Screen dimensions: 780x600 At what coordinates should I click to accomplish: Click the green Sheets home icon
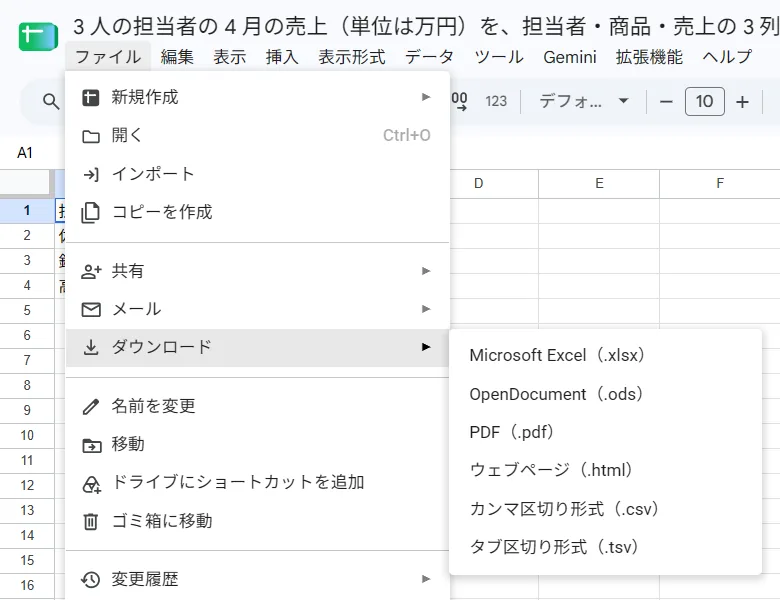tap(38, 36)
